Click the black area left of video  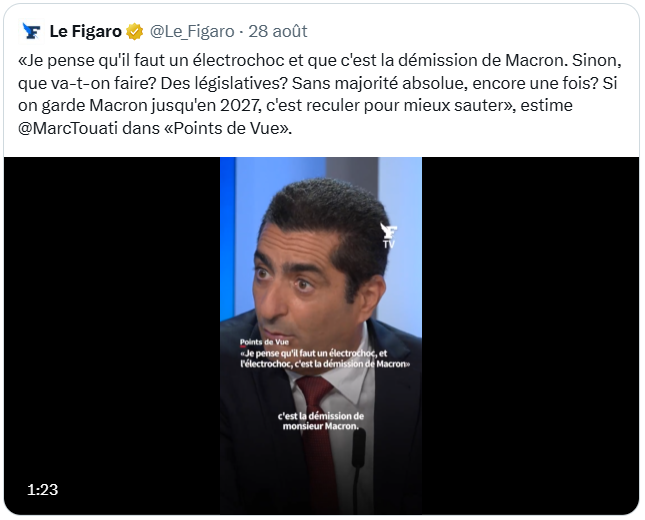(x=112, y=335)
